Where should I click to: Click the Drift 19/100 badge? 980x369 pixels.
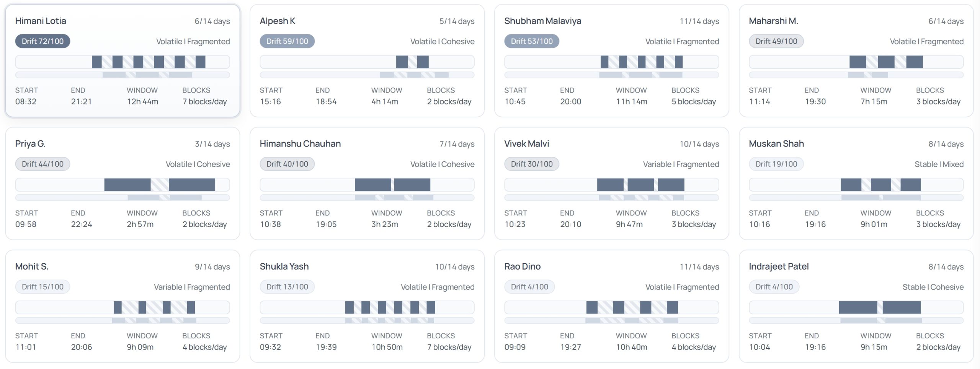[776, 164]
